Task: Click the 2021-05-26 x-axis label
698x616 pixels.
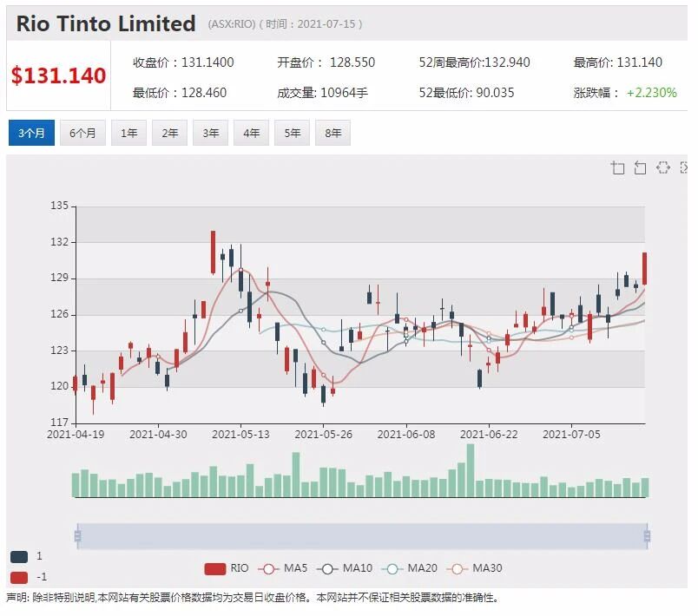Action: (323, 435)
